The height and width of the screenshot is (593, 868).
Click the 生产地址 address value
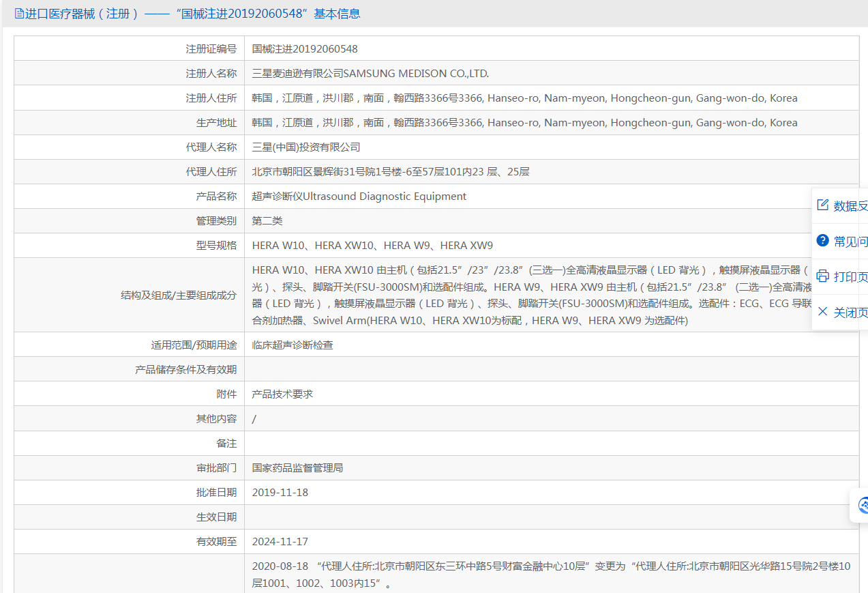pyautogui.click(x=524, y=123)
